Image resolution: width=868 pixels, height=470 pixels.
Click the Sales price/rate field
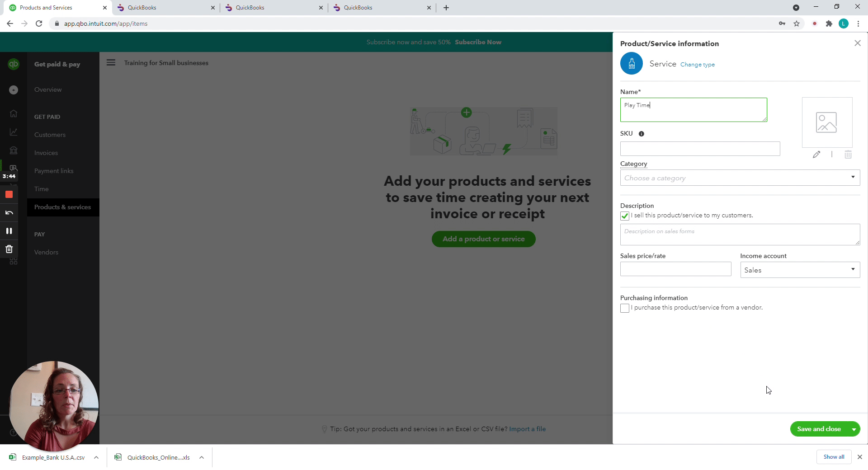(x=675, y=269)
